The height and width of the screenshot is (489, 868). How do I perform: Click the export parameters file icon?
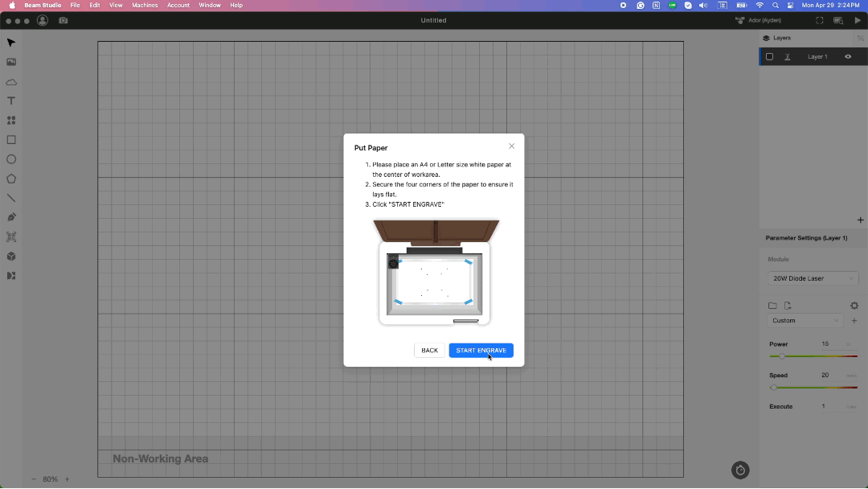click(x=788, y=306)
